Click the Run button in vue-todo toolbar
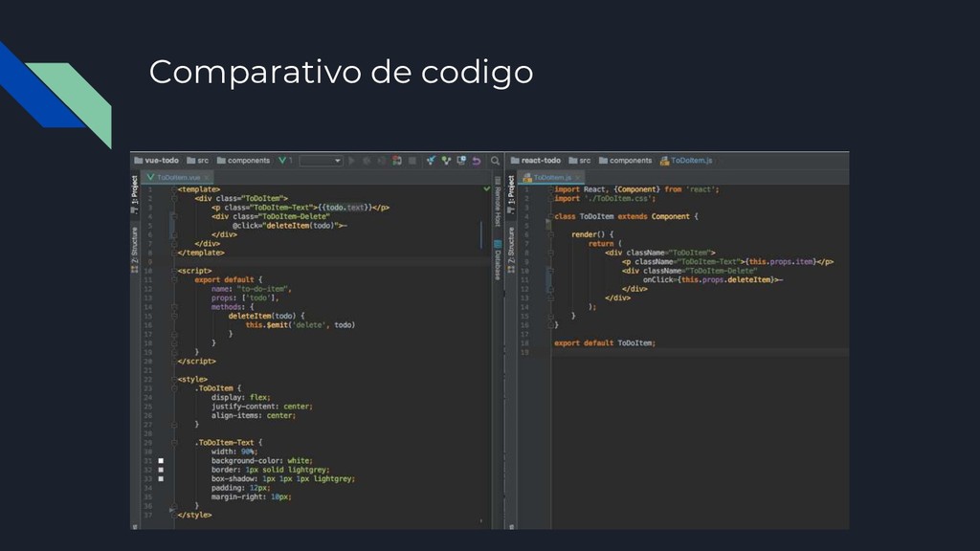980x551 pixels. [x=351, y=161]
